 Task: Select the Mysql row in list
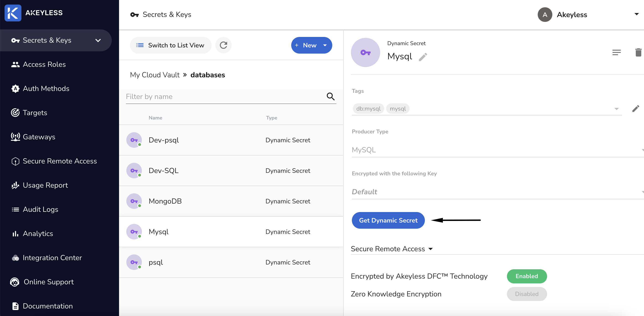pyautogui.click(x=231, y=232)
